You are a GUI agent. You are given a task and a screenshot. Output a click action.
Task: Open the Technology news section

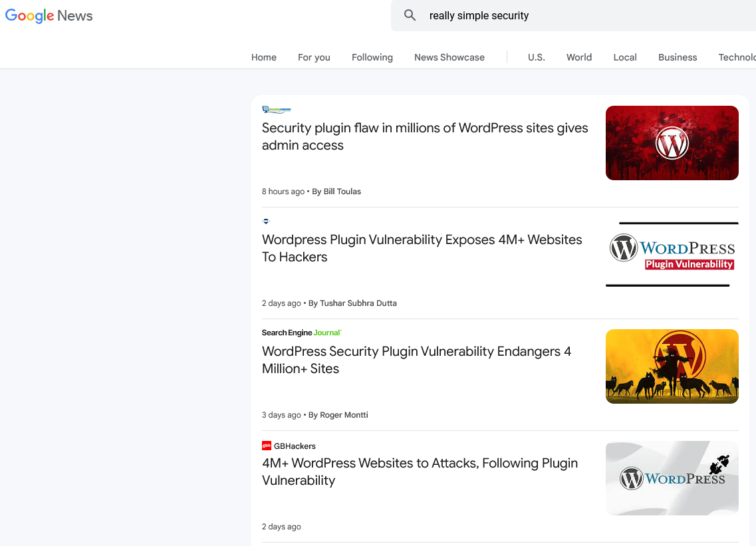point(737,57)
